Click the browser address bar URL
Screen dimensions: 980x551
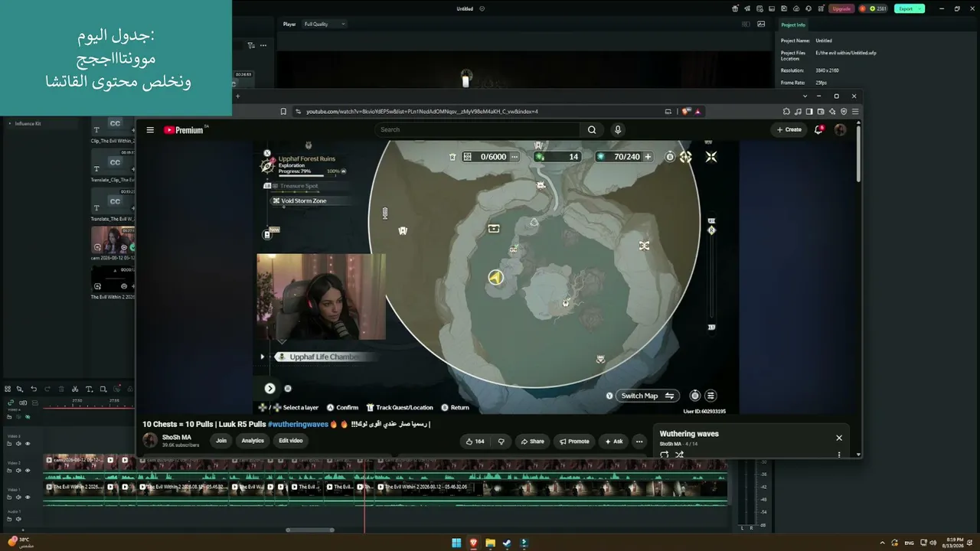[x=422, y=112]
